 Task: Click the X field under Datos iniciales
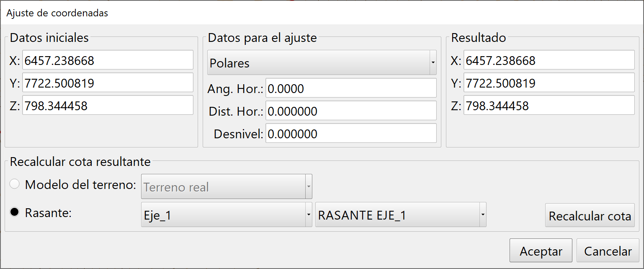pyautogui.click(x=107, y=59)
